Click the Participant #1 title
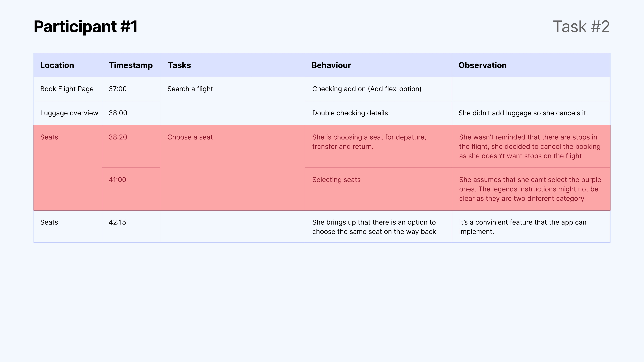 point(86,27)
